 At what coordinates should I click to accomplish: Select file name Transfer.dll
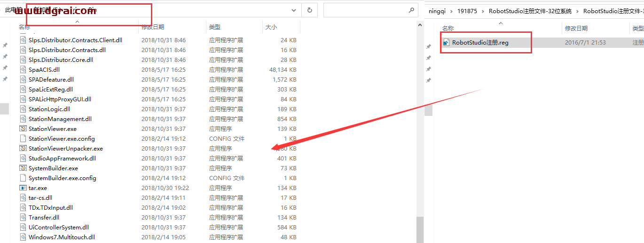coord(44,218)
